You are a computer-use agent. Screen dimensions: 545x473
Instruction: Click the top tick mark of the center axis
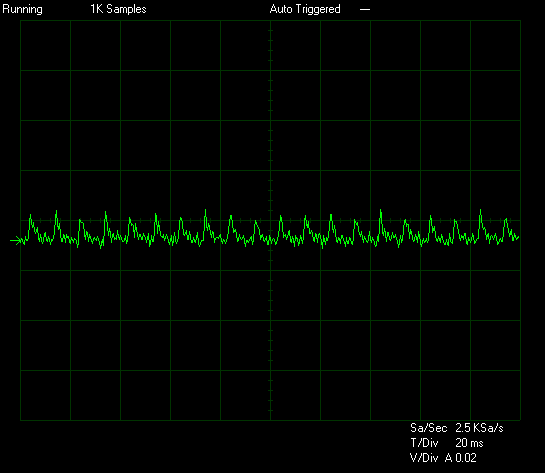(270, 31)
